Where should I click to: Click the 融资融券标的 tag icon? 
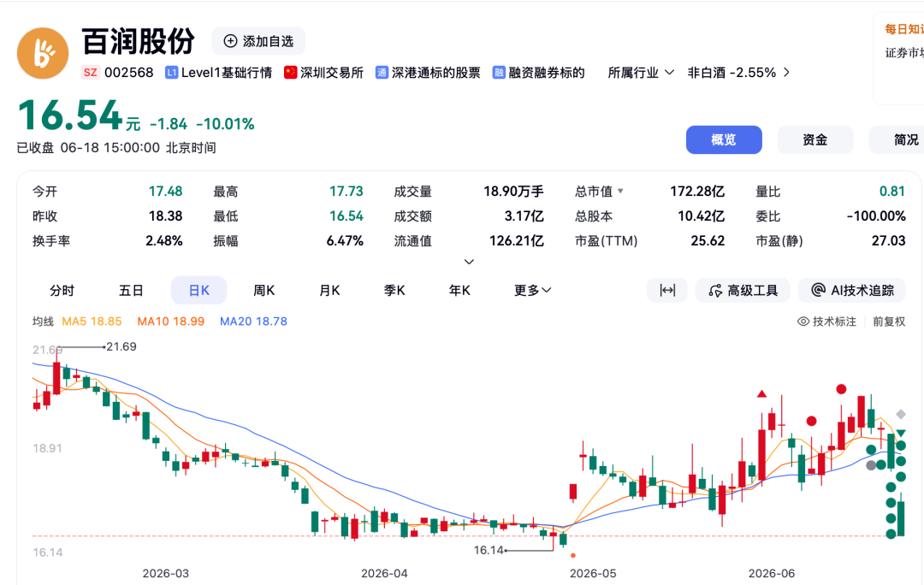tap(499, 73)
